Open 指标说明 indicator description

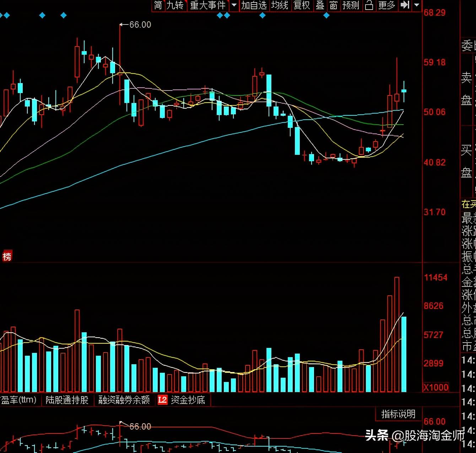[398, 414]
